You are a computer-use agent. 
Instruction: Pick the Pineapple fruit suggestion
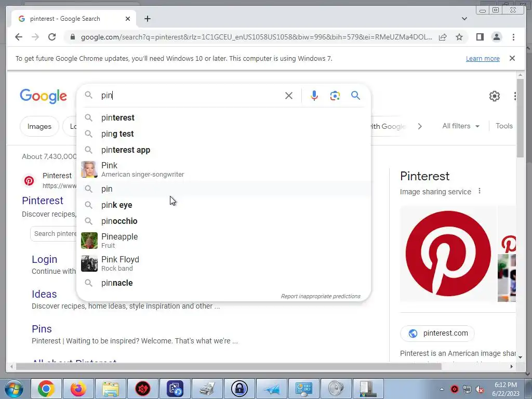(x=224, y=241)
